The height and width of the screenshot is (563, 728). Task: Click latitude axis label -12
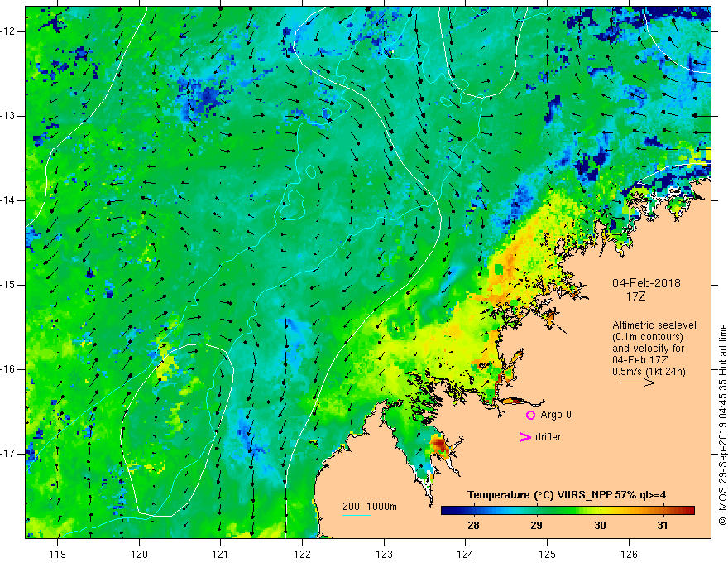(x=8, y=31)
